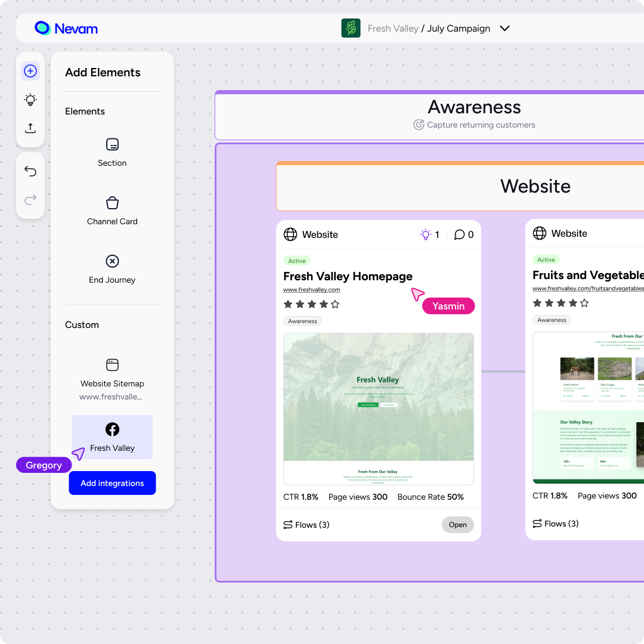Expand the July Campaign dropdown chevron
Viewport: 644px width, 644px height.
[505, 29]
